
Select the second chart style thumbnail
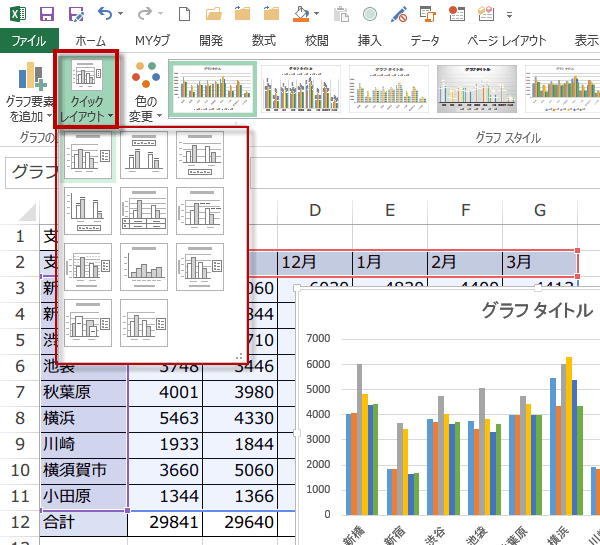301,89
